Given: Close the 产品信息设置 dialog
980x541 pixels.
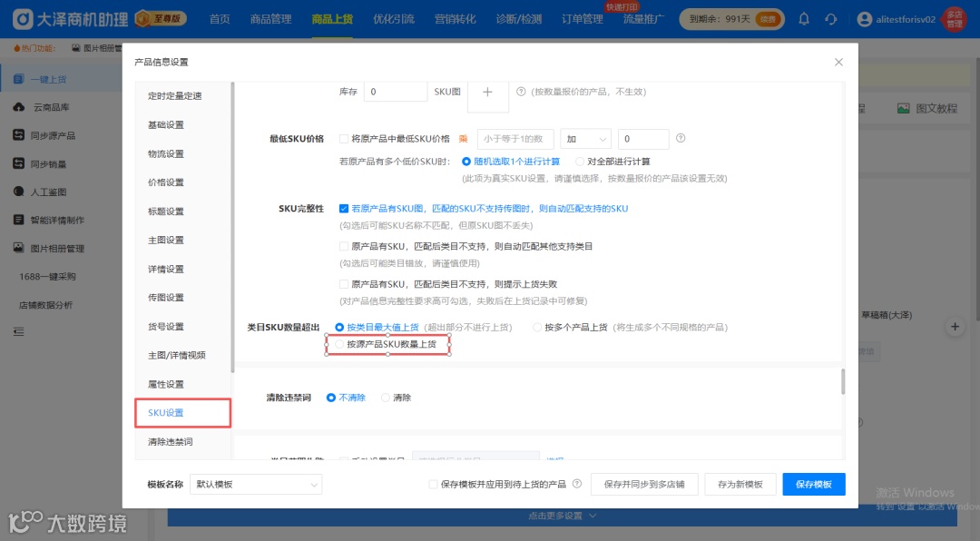Looking at the screenshot, I should [838, 62].
